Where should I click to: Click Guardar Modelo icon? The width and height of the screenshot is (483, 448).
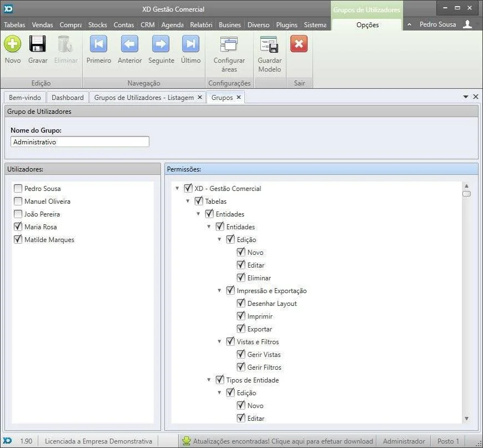269,44
